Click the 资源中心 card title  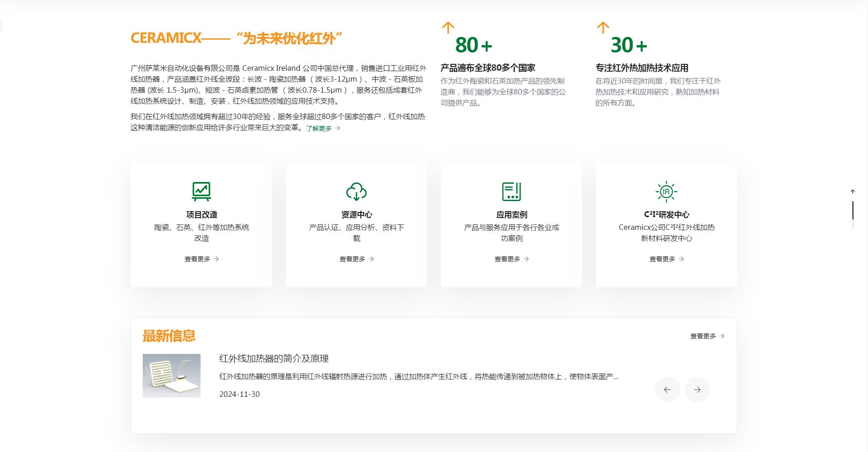(x=356, y=214)
